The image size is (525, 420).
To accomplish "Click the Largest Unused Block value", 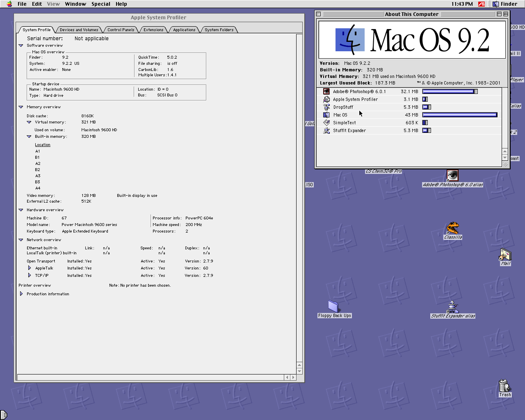I will (x=385, y=83).
